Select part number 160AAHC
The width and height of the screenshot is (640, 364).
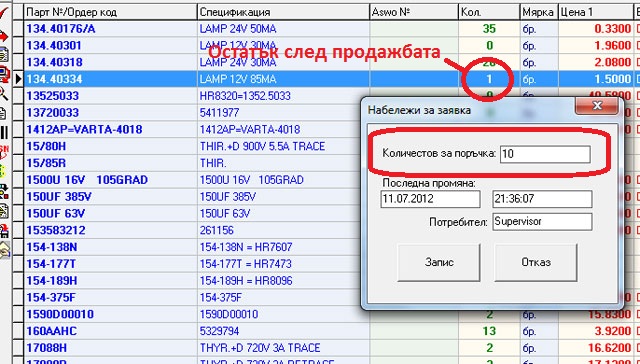51,331
